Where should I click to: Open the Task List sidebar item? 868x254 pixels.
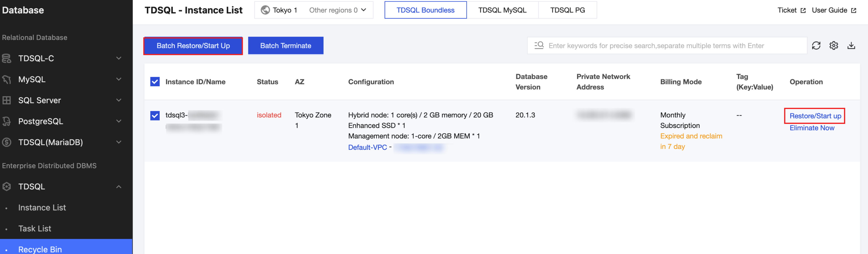click(x=35, y=228)
